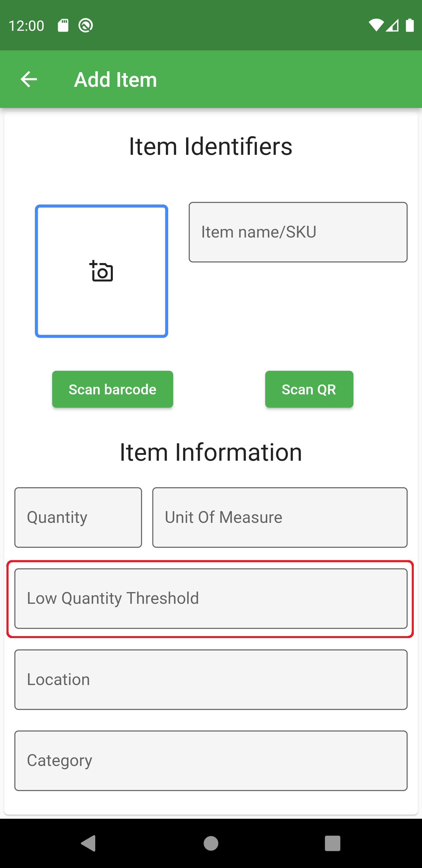Click the Low Quantity Threshold field
Viewport: 422px width, 868px height.
tap(211, 599)
